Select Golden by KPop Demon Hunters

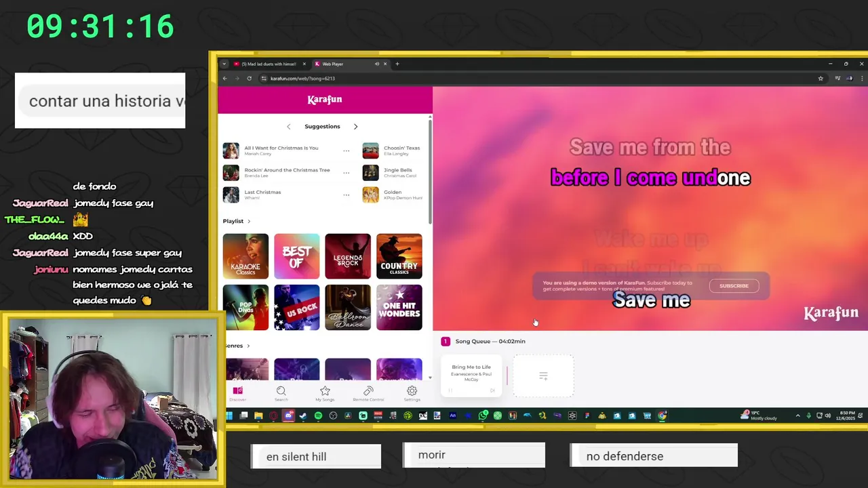click(393, 195)
